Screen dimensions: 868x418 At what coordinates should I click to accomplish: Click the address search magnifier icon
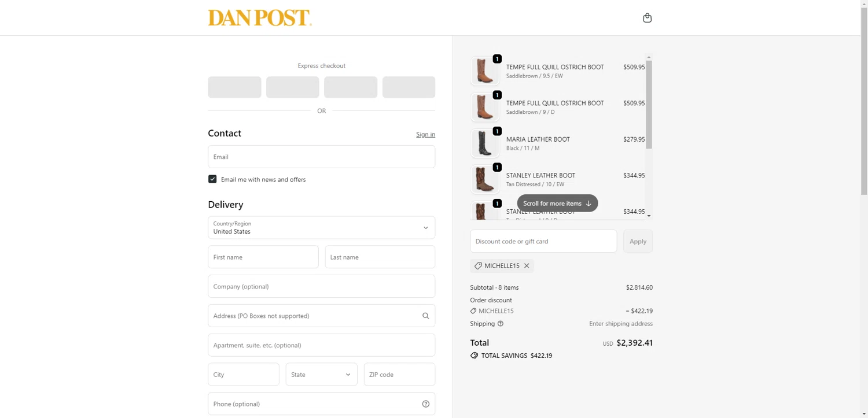[425, 316]
